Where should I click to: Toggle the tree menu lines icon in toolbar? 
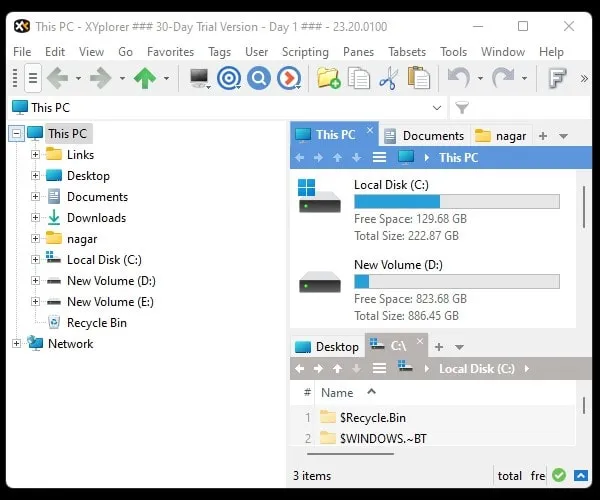point(33,78)
